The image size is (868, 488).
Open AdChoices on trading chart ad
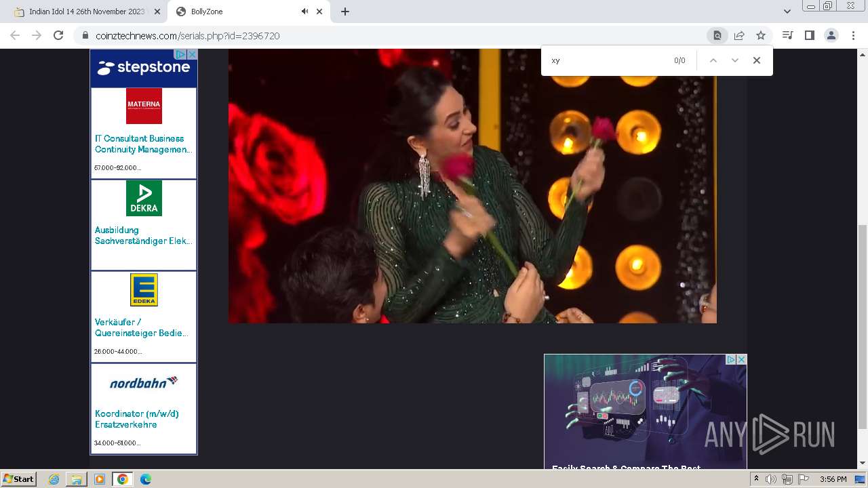coord(731,360)
